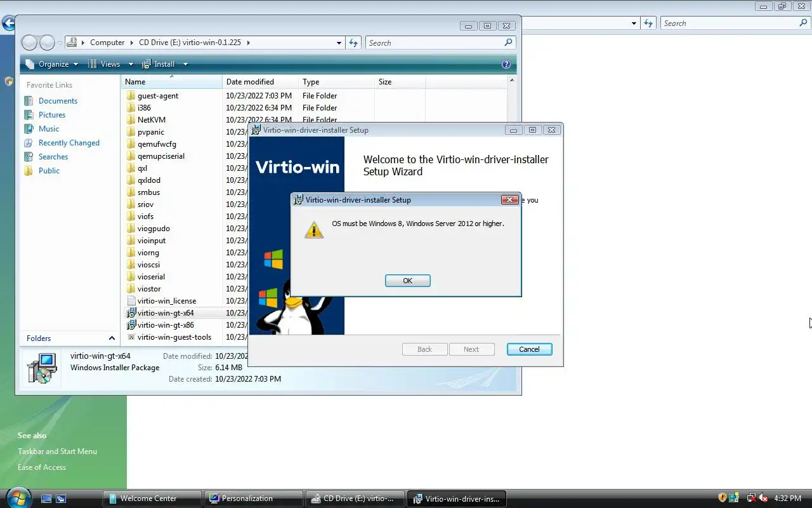Select the viogpudo folder icon

131,229
